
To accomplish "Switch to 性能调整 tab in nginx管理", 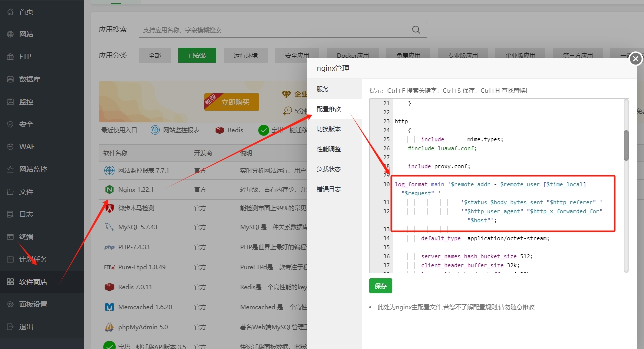I will 334,149.
